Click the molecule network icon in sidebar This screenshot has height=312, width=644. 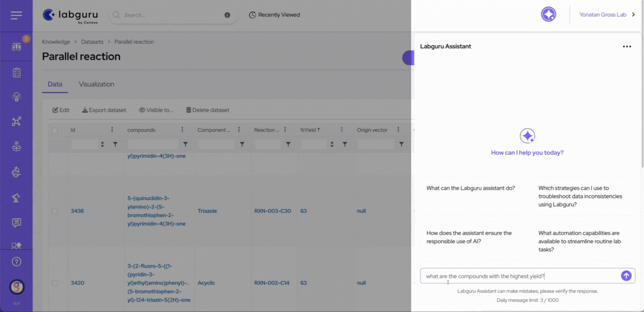16,121
